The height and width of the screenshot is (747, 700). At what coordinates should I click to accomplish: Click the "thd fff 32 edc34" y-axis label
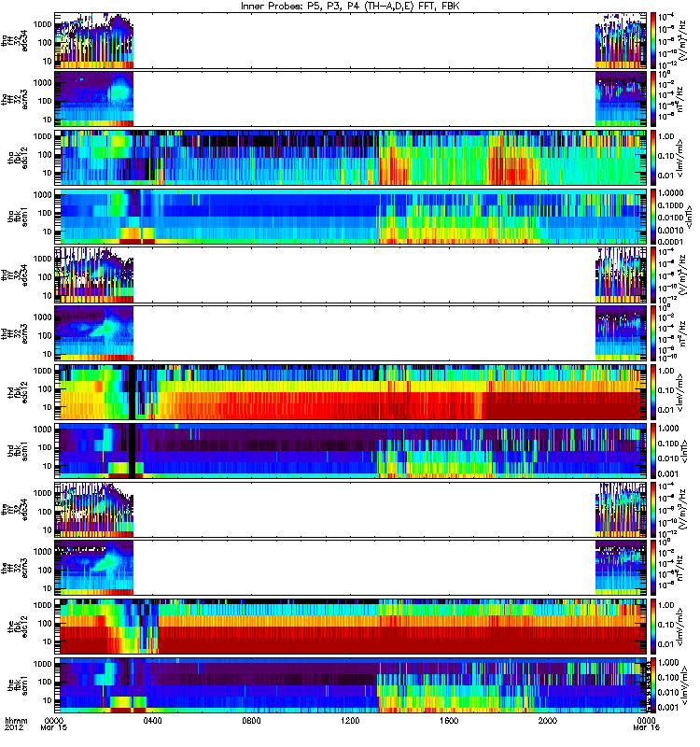click(x=15, y=275)
